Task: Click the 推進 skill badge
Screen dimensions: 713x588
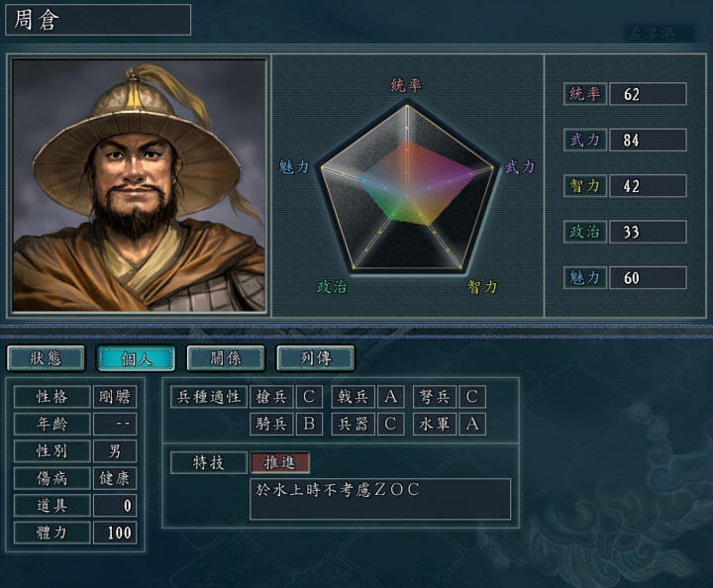Action: (x=280, y=462)
